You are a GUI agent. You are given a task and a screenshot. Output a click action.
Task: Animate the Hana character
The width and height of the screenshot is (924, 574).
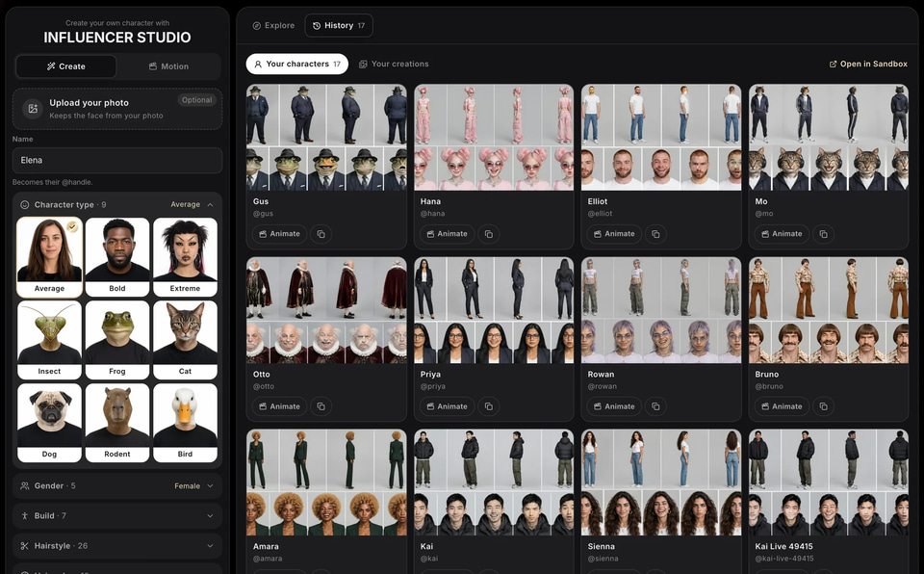(447, 234)
